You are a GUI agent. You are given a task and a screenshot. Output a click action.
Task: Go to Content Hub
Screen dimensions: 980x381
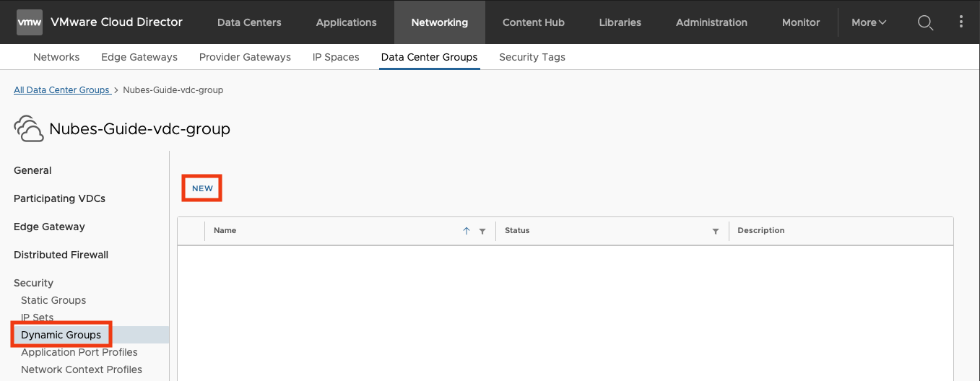[x=534, y=22]
